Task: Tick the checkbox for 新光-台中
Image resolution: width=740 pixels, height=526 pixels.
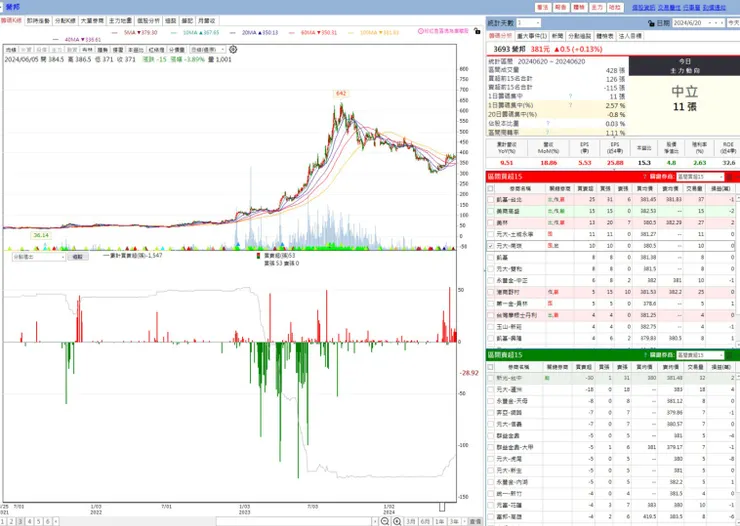Action: (x=491, y=378)
